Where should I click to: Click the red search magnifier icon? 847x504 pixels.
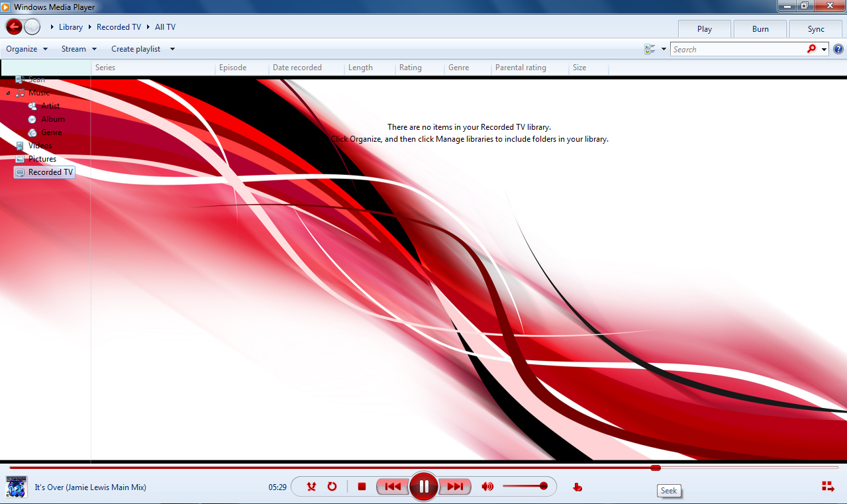tap(812, 48)
